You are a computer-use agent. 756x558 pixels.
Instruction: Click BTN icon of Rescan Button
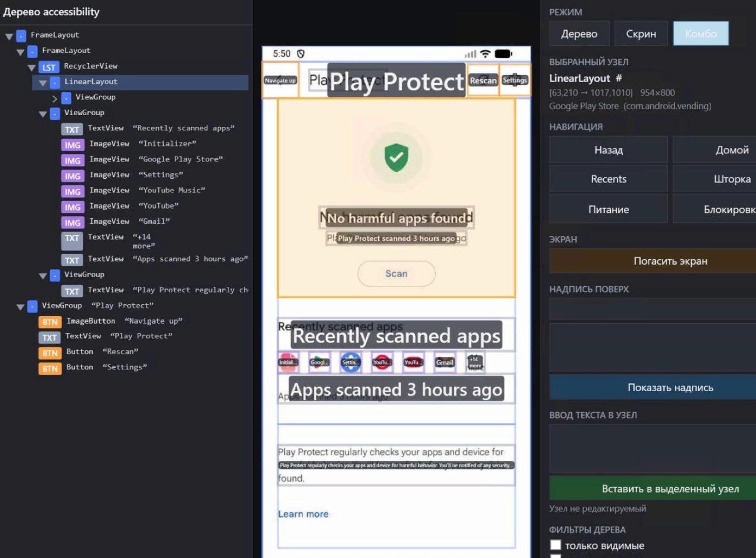[x=50, y=353]
